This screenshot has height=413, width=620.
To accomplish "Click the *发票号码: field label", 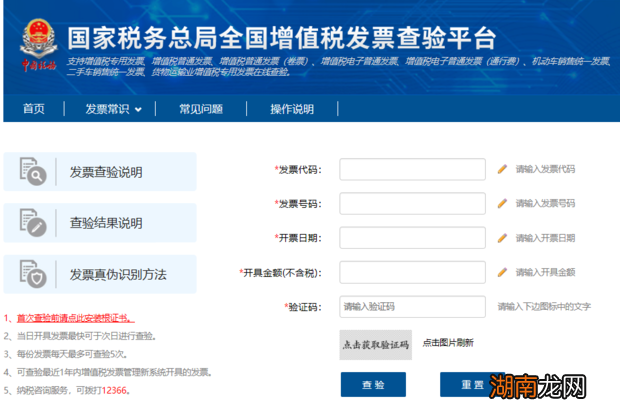I will [x=298, y=204].
